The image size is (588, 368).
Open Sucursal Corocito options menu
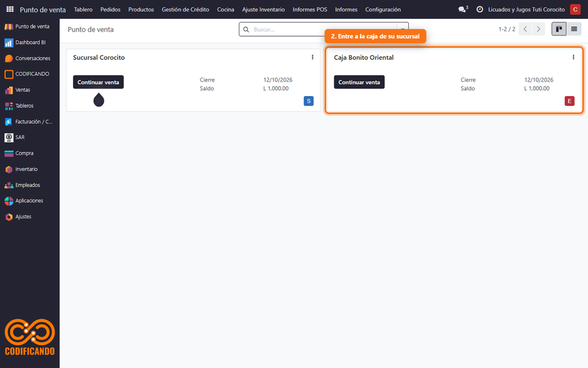(x=312, y=57)
